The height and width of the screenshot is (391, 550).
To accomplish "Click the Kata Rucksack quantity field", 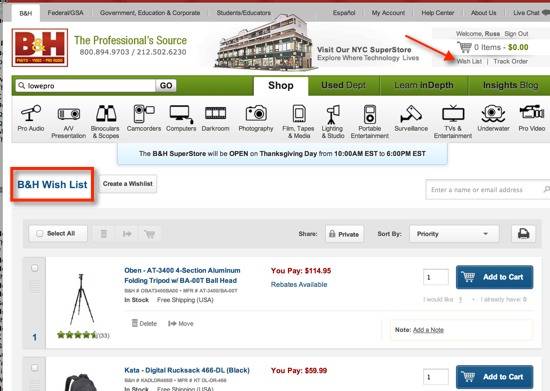I will (x=436, y=377).
